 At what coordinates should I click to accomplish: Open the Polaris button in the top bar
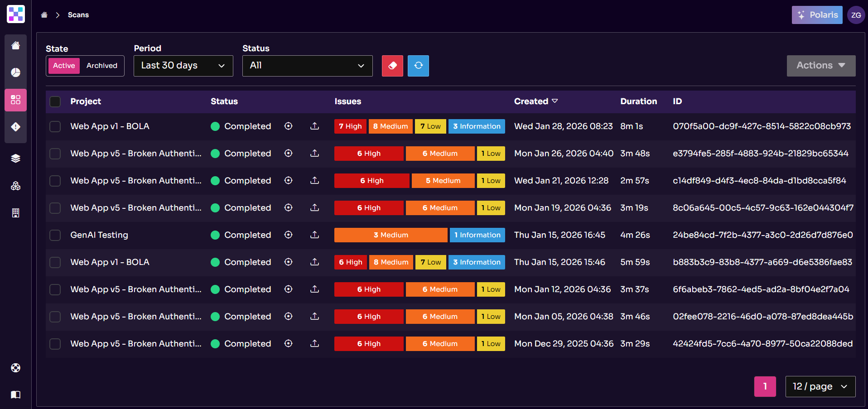point(817,14)
